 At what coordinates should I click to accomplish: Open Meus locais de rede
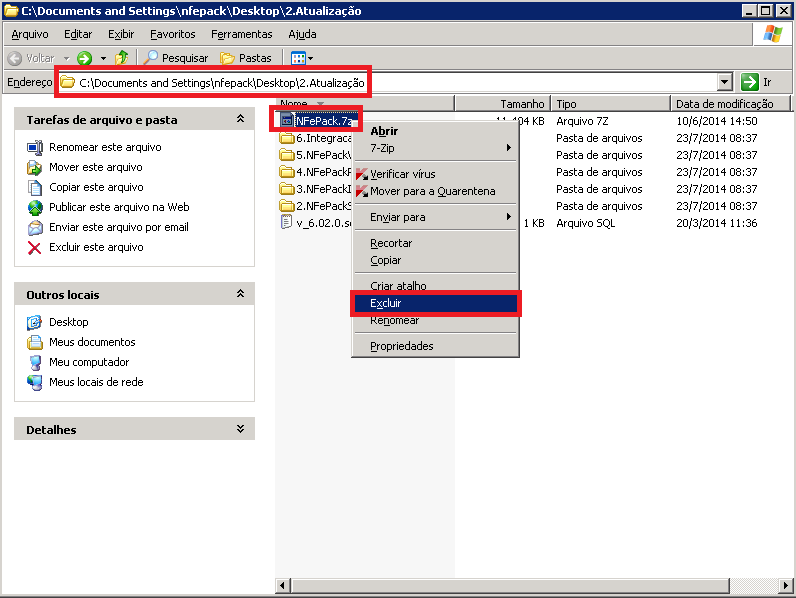point(95,382)
